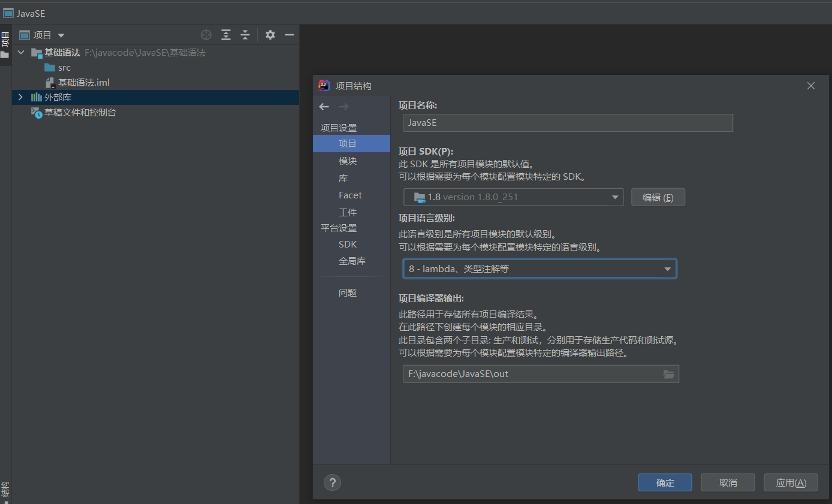The image size is (832, 504).
Task: Click the Expand All icon in project panel
Action: coord(225,35)
